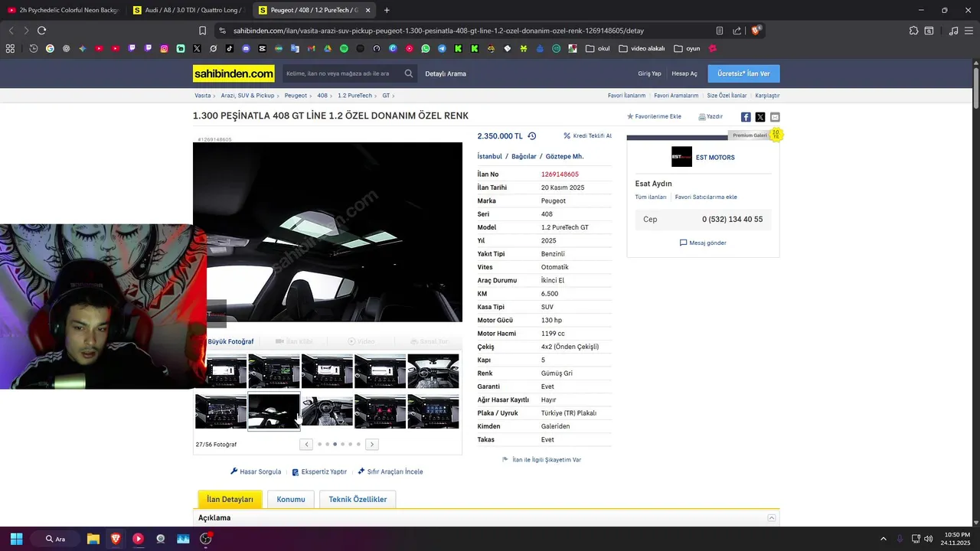980x551 pixels.
Task: Open Windows Start menu
Action: [x=16, y=539]
